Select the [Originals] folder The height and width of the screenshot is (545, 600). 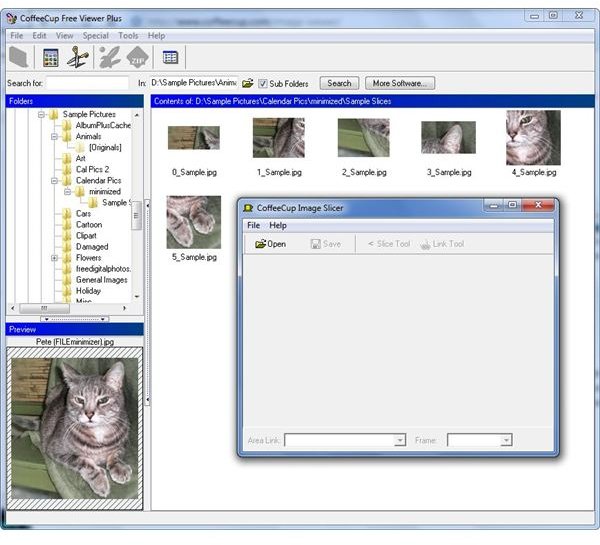[105, 147]
